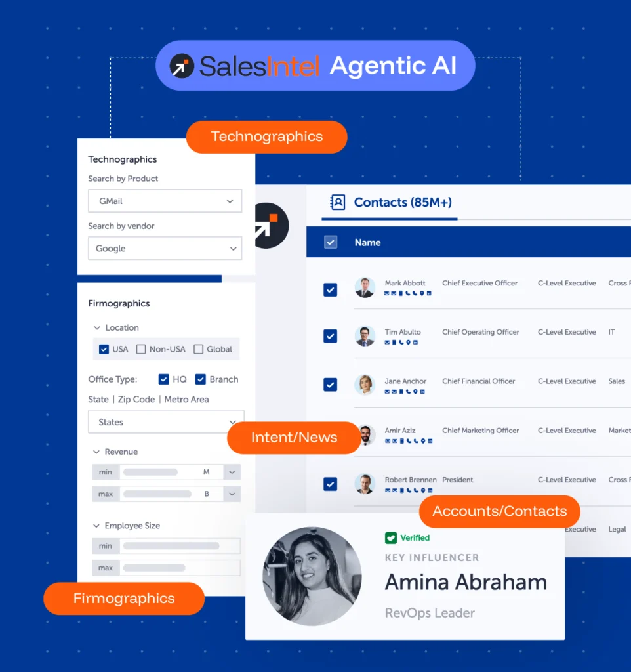Select the Zip Code tab

click(136, 400)
